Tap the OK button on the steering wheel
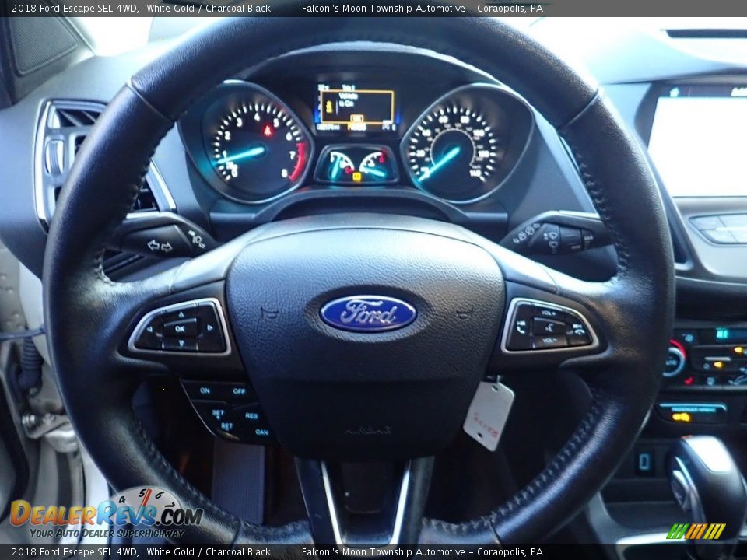This screenshot has height=560, width=747. [x=180, y=328]
